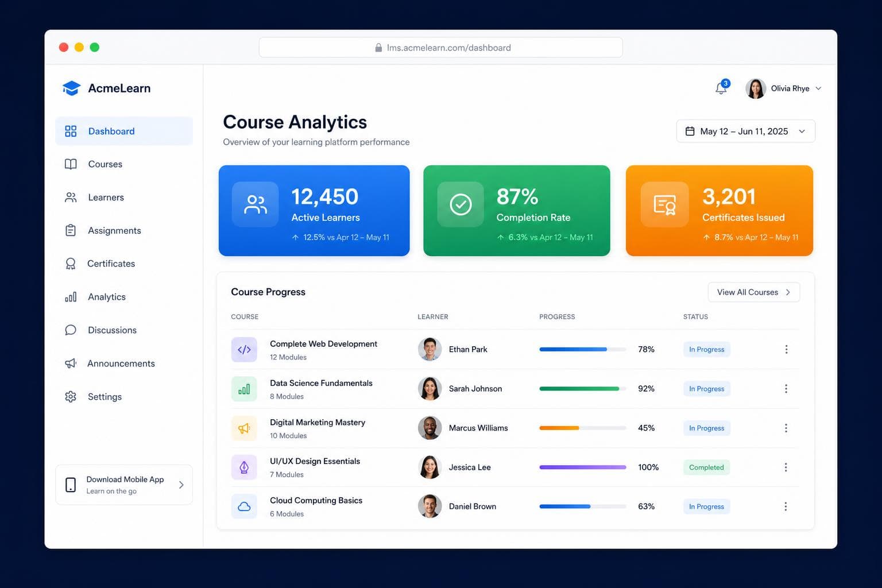Click the AcmeLearn graduation cap logo
The image size is (882, 588).
click(x=71, y=88)
